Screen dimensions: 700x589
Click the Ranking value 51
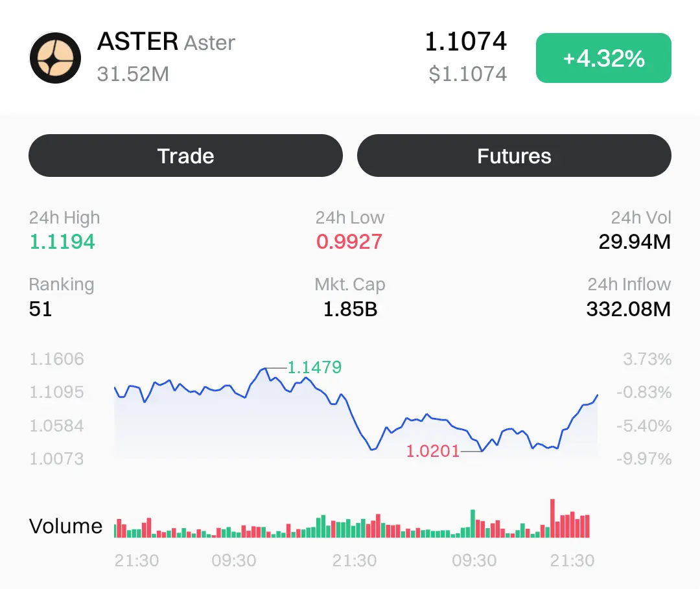point(40,309)
